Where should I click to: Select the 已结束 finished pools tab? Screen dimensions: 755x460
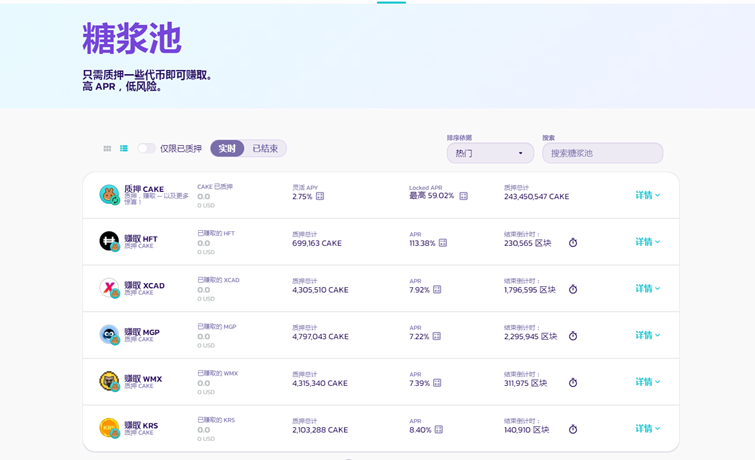(265, 148)
